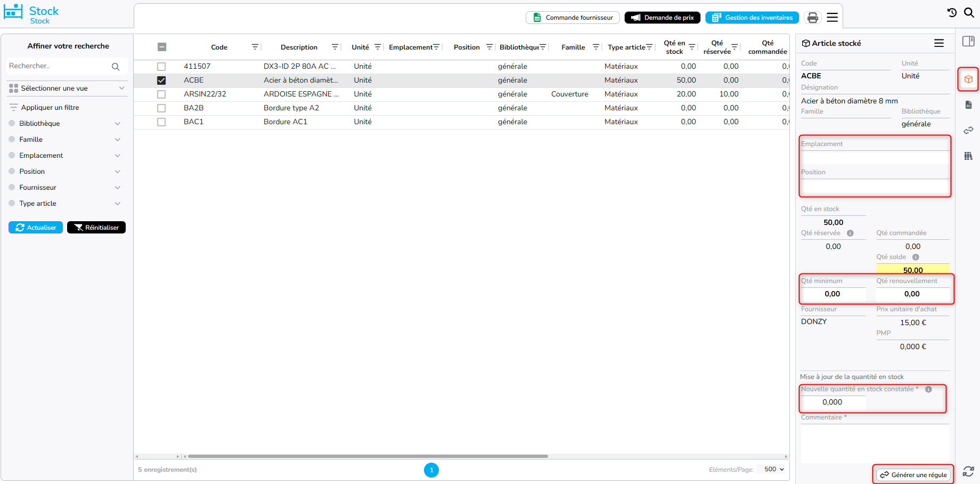
Task: Check the box for row 411507
Action: (x=161, y=67)
